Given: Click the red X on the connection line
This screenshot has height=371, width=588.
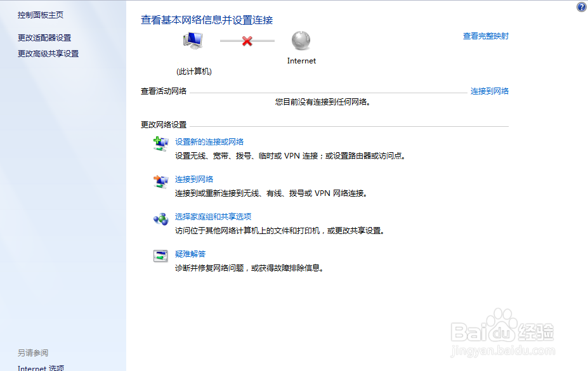Looking at the screenshot, I should coord(247,40).
